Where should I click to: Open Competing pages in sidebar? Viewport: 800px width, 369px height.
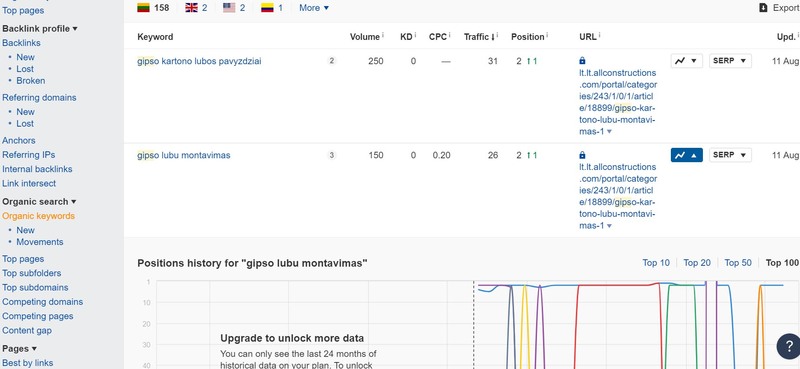[x=38, y=316]
